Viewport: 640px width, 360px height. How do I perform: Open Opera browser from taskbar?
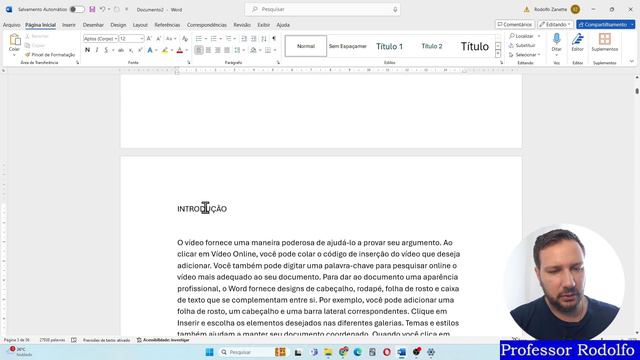(x=387, y=352)
